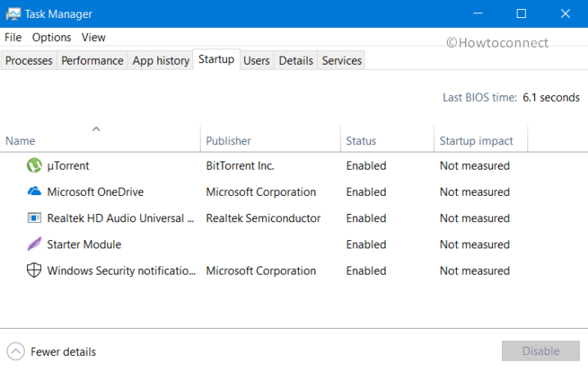
Task: Click Not measured impact for OneDrive row
Action: (x=474, y=192)
